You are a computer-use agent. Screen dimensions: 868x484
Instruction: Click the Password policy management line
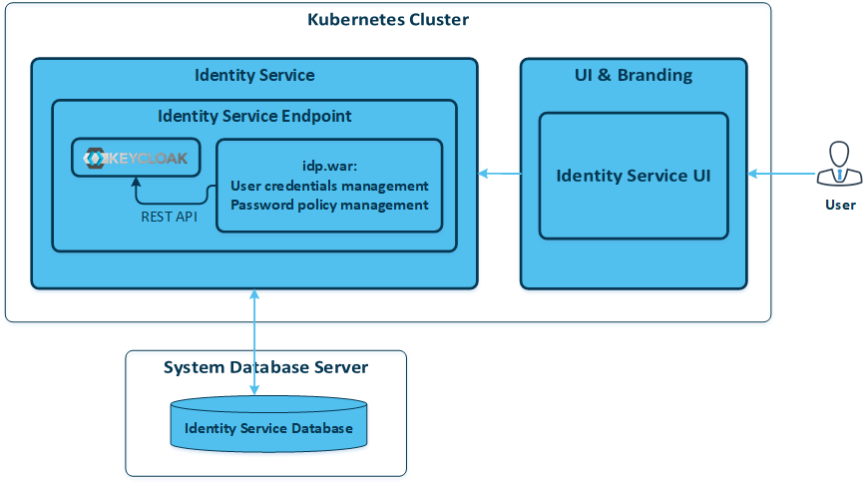(x=329, y=205)
